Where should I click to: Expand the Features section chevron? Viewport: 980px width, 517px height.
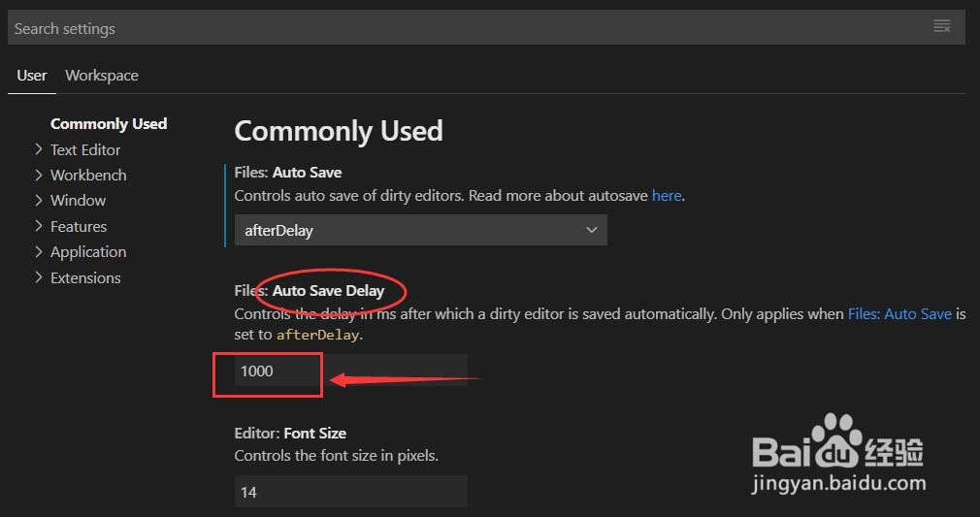pos(39,226)
